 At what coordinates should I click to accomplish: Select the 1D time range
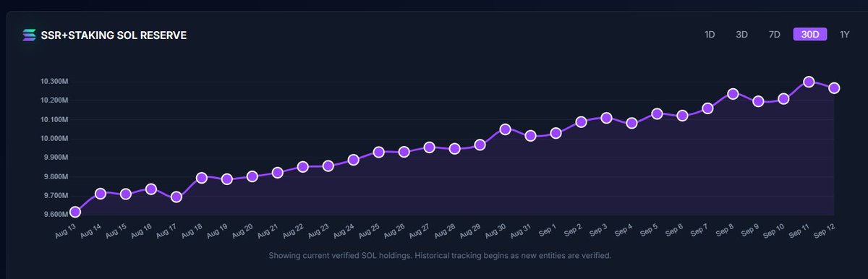click(710, 35)
